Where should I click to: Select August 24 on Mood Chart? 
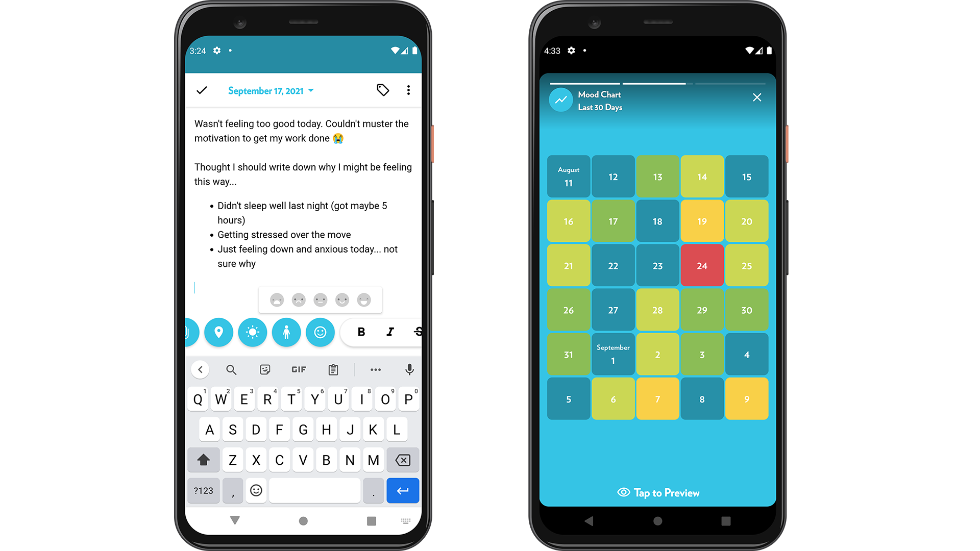click(703, 265)
